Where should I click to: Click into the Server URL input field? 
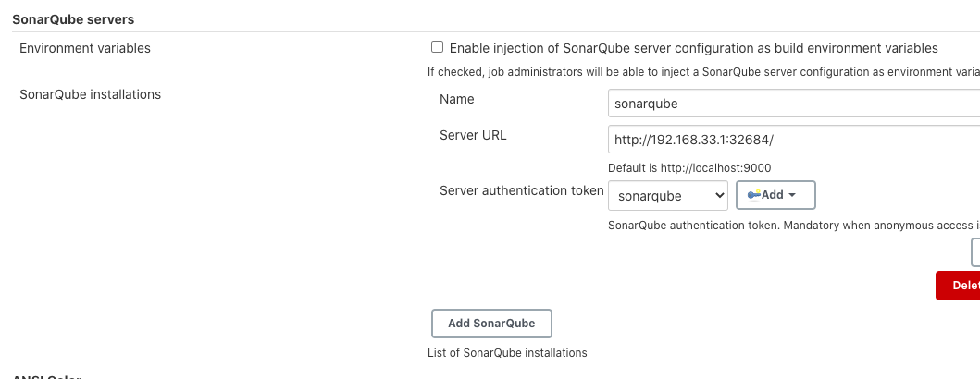pyautogui.click(x=793, y=140)
